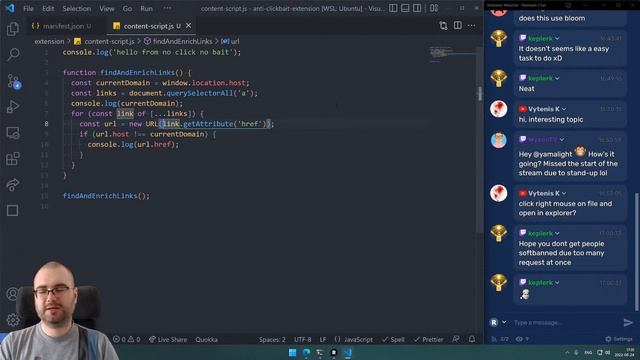The height and width of the screenshot is (360, 640).
Task: Open the Explorer view in activity bar
Action: tap(13, 29)
